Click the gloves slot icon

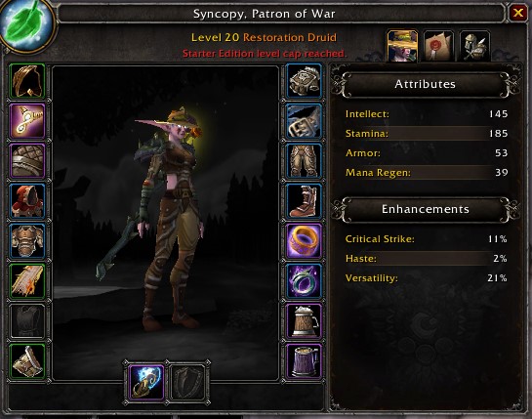click(304, 81)
